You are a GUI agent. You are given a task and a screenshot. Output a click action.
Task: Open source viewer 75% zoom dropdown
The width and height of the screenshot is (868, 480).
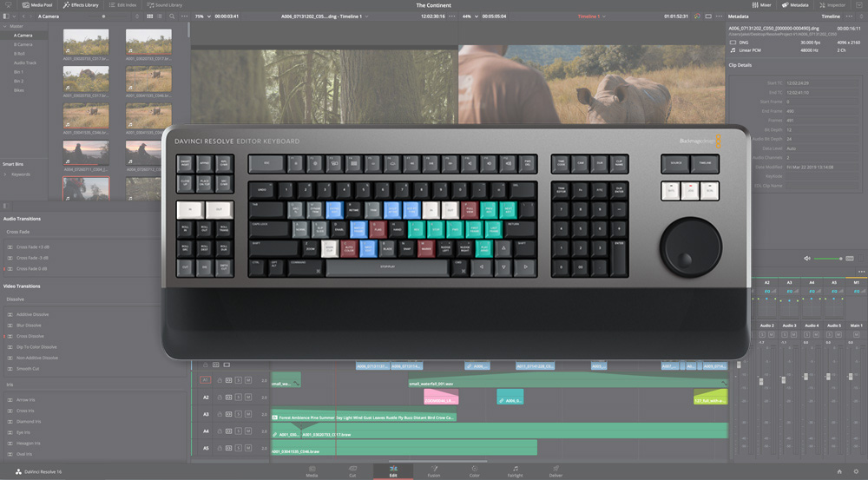pyautogui.click(x=202, y=16)
